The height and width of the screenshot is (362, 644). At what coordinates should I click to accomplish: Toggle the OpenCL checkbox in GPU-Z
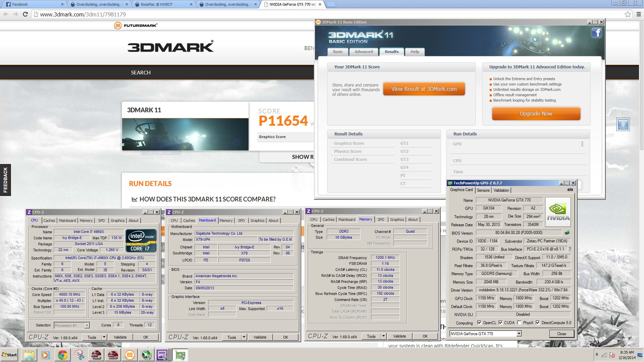[479, 323]
